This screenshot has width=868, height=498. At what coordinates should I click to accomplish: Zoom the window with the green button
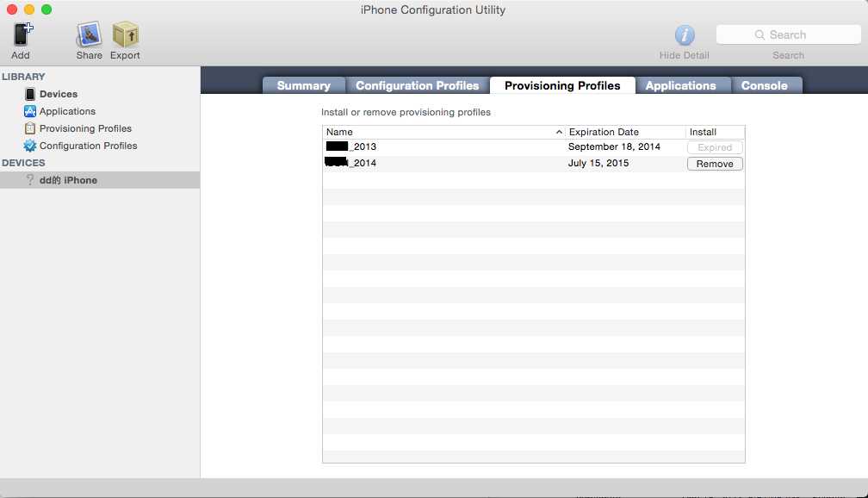47,9
